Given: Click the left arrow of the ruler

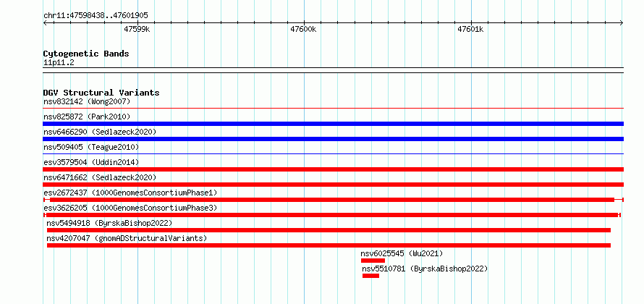Looking at the screenshot, I should pos(45,23).
